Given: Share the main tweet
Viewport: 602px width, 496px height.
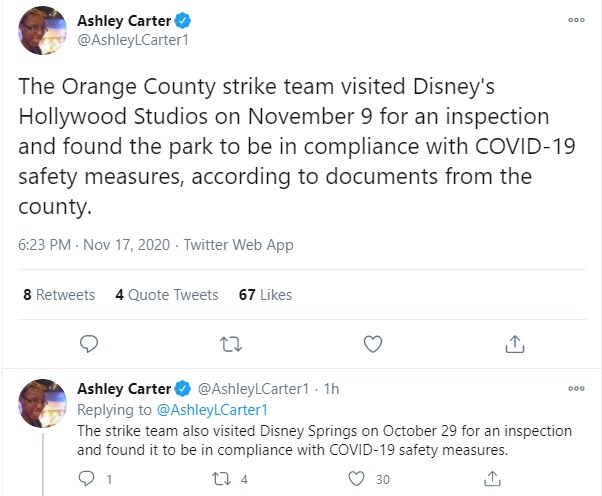Looking at the screenshot, I should click(515, 344).
